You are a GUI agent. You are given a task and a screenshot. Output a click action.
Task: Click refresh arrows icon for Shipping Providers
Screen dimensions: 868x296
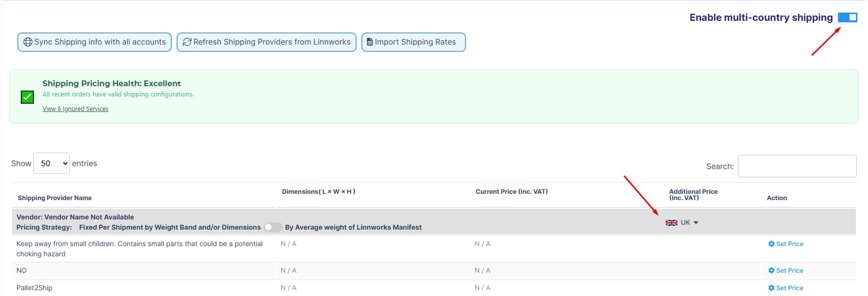click(187, 42)
